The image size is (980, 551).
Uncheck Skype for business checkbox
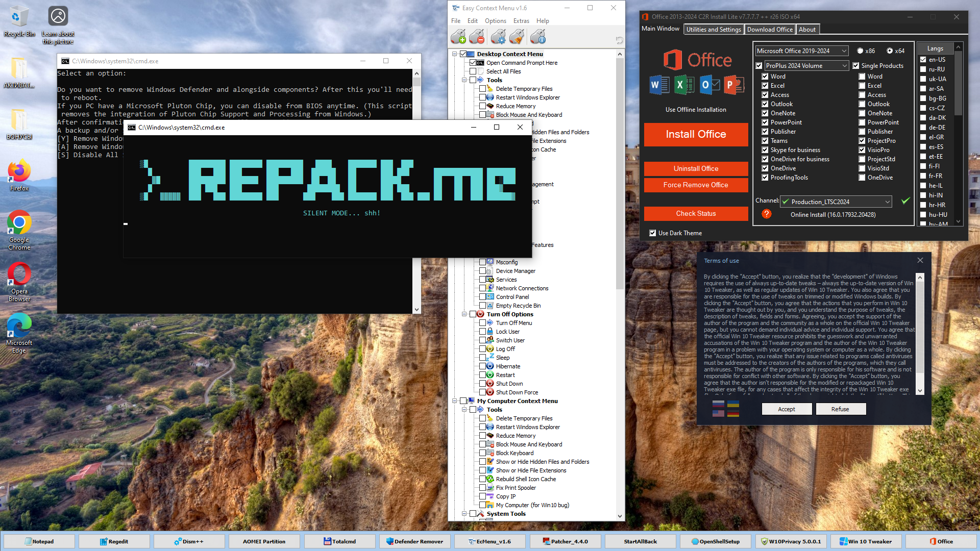pos(765,150)
